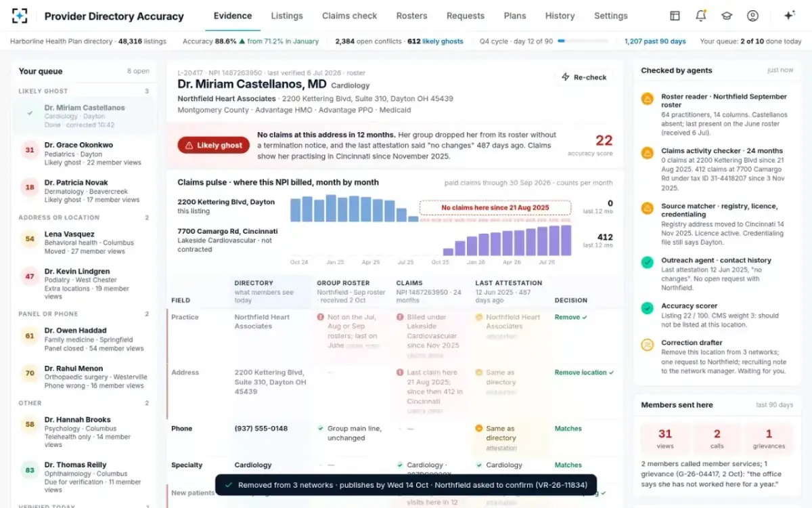Click the 'Removed from 3 networks' toast
The width and height of the screenshot is (812, 508).
click(x=406, y=485)
